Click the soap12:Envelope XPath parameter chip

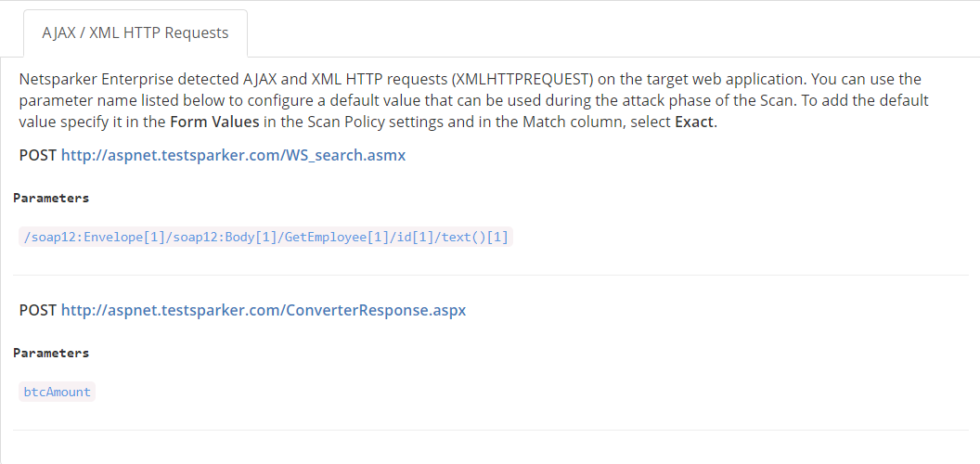point(265,237)
